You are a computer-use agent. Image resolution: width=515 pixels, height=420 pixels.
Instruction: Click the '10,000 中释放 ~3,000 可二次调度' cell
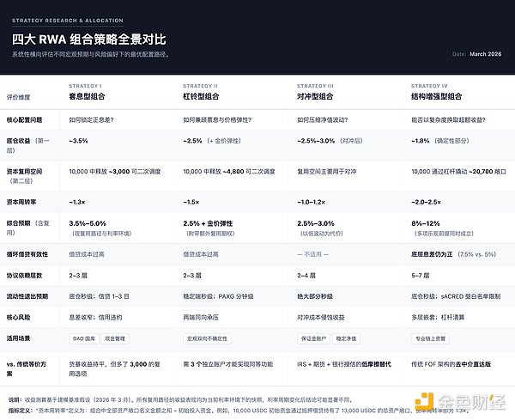115,172
